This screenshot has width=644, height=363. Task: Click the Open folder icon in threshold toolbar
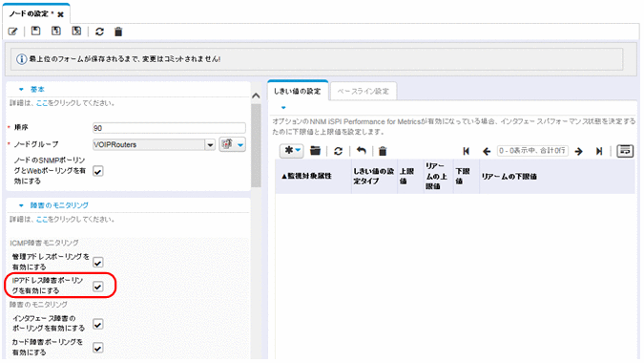tap(315, 151)
